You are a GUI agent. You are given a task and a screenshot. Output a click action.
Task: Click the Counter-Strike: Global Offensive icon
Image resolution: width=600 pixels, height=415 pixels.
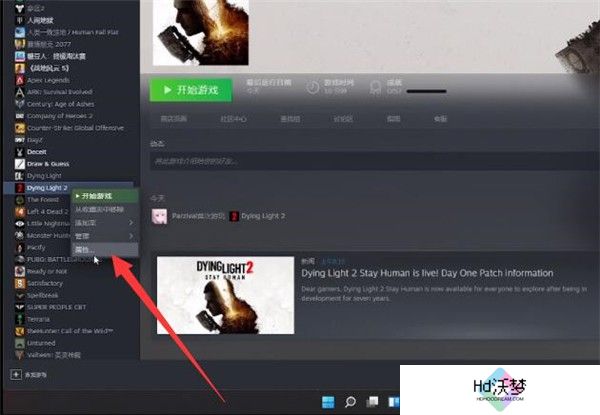click(x=20, y=128)
